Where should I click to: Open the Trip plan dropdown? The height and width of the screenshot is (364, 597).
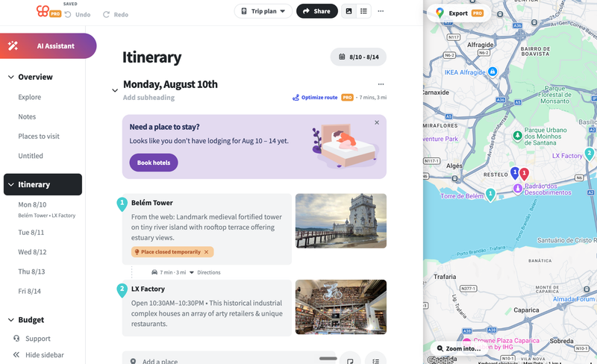click(263, 11)
